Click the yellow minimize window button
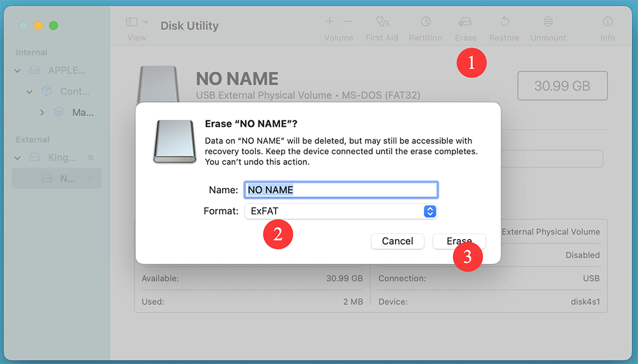 (38, 25)
